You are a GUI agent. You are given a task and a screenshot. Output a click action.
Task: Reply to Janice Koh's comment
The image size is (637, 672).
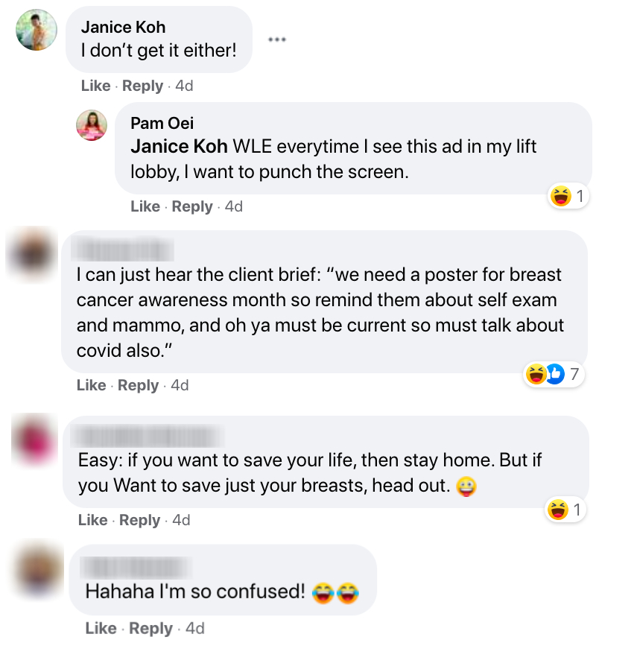[x=142, y=86]
